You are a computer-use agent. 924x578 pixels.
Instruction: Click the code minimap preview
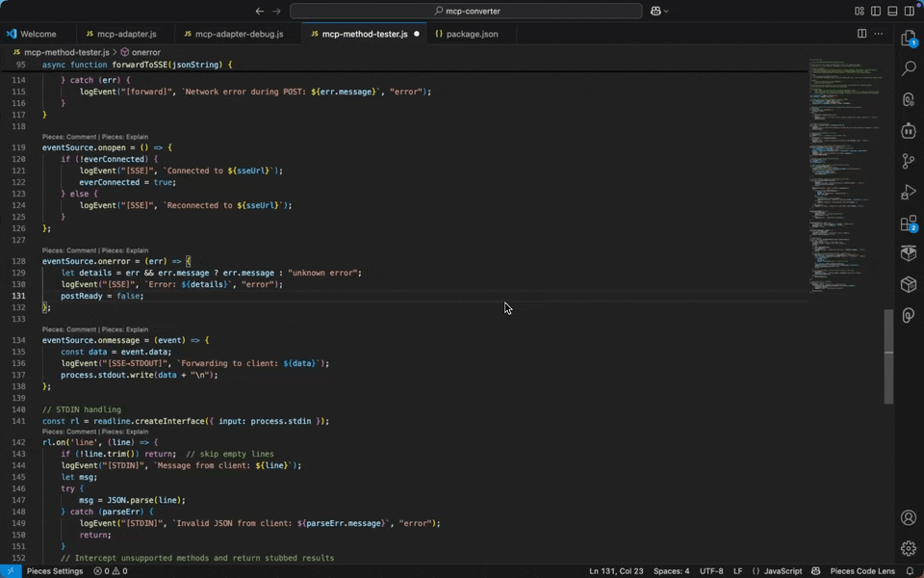(846, 175)
